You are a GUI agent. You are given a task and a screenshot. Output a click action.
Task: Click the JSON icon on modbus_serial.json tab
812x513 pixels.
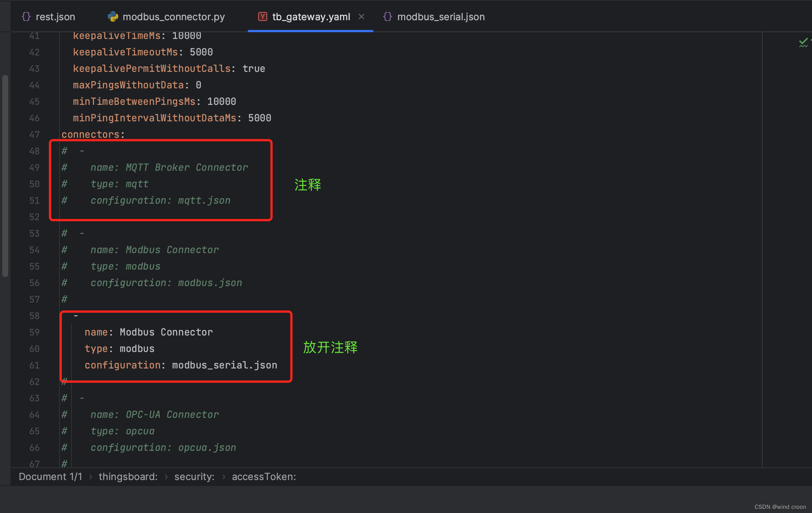388,17
